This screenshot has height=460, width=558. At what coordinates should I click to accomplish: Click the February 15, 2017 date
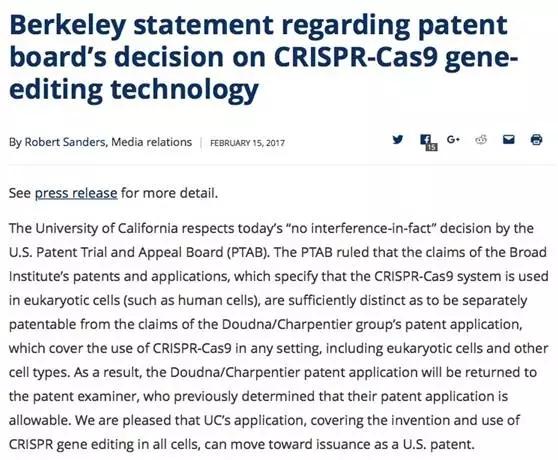tap(247, 143)
